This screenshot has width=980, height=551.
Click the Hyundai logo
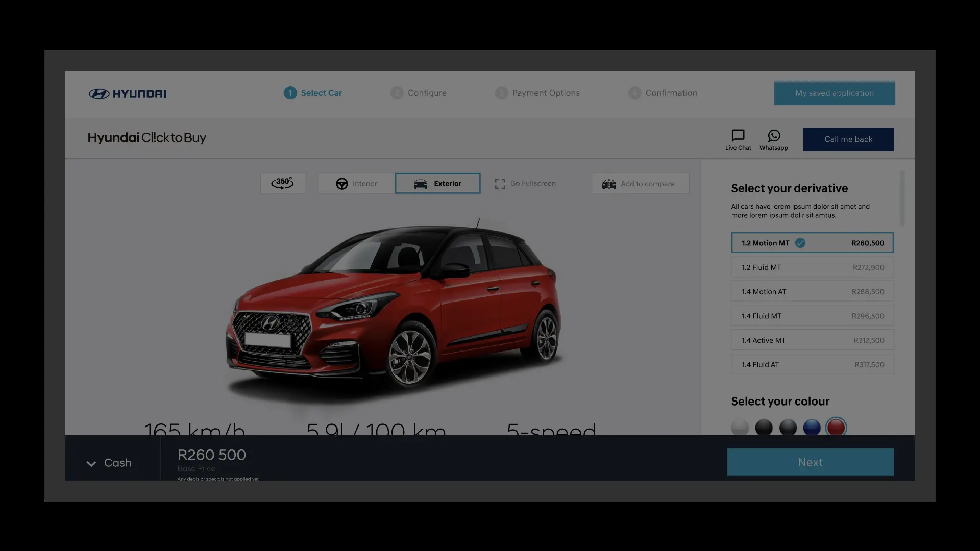pyautogui.click(x=128, y=94)
